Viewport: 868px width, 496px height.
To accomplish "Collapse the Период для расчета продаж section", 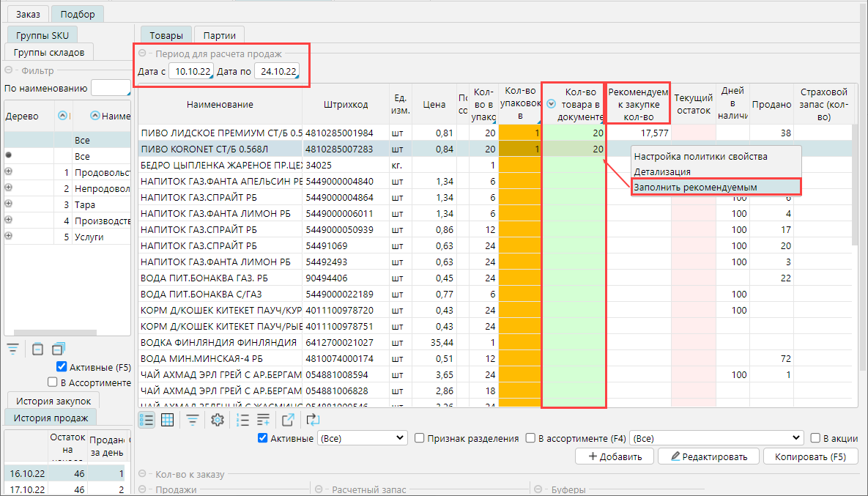I will click(142, 53).
